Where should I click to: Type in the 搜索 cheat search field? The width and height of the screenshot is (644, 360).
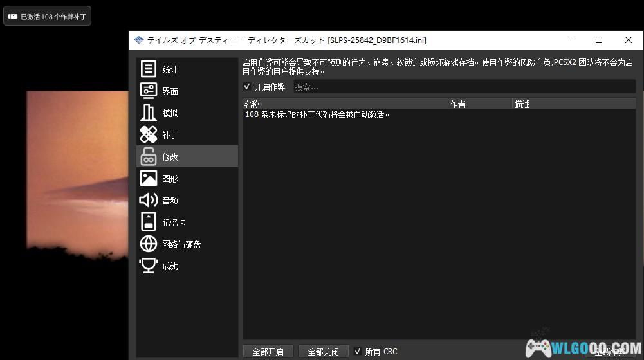463,87
